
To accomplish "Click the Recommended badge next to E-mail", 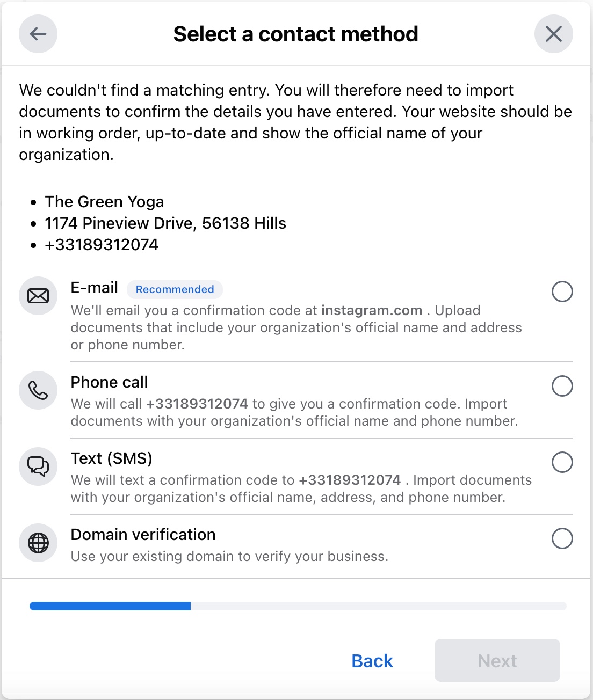I will 175,289.
